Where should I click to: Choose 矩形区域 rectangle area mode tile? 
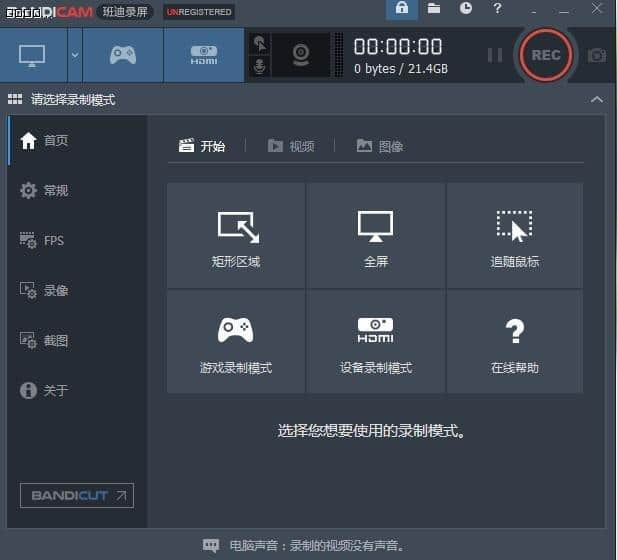pos(236,235)
